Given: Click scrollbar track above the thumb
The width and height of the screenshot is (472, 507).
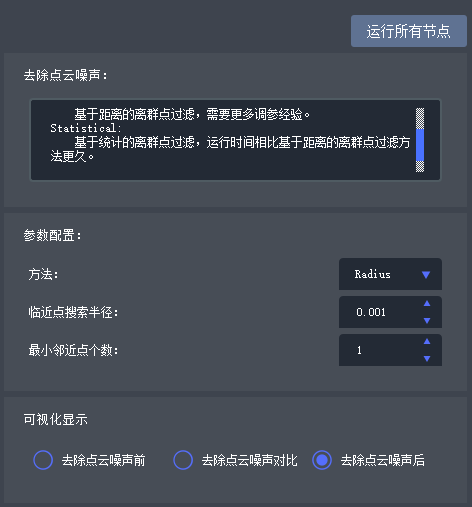Looking at the screenshot, I should (x=420, y=118).
